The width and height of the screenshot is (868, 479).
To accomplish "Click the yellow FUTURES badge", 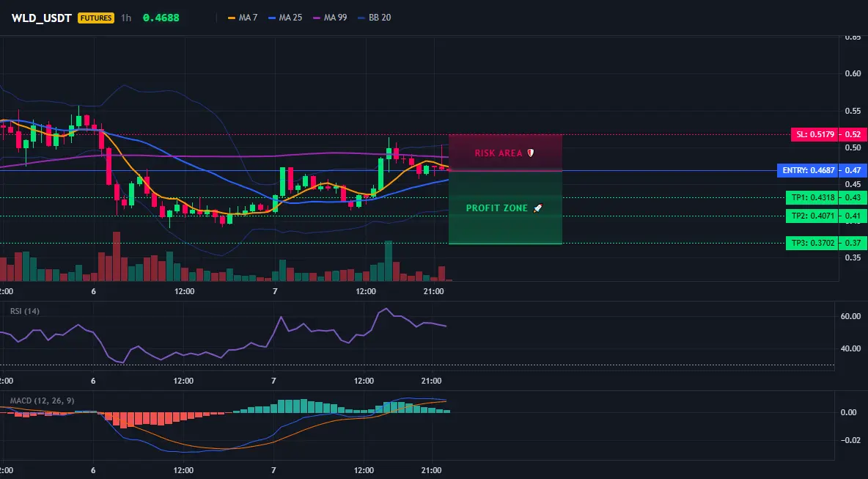I will point(96,18).
